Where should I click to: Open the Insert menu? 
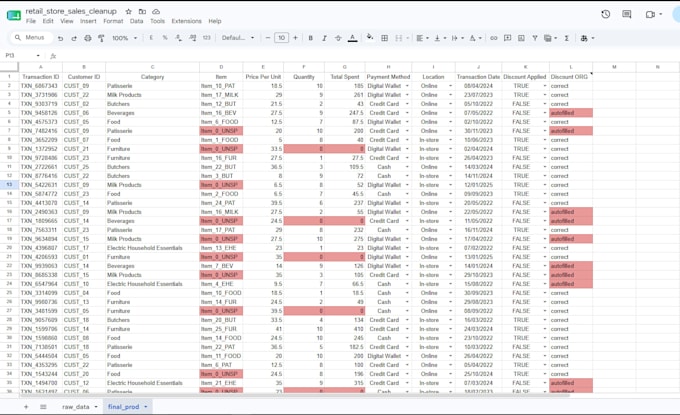[88, 21]
